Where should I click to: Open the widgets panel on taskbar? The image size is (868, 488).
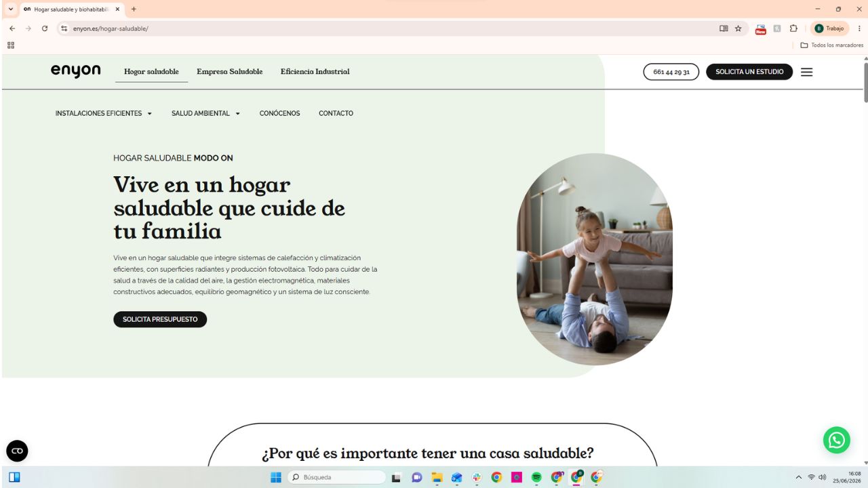coord(14,477)
